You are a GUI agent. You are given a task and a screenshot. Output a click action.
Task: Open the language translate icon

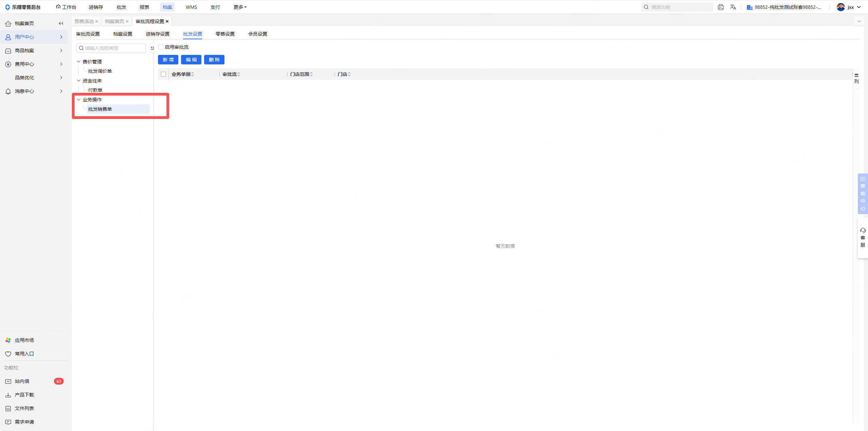tap(733, 7)
